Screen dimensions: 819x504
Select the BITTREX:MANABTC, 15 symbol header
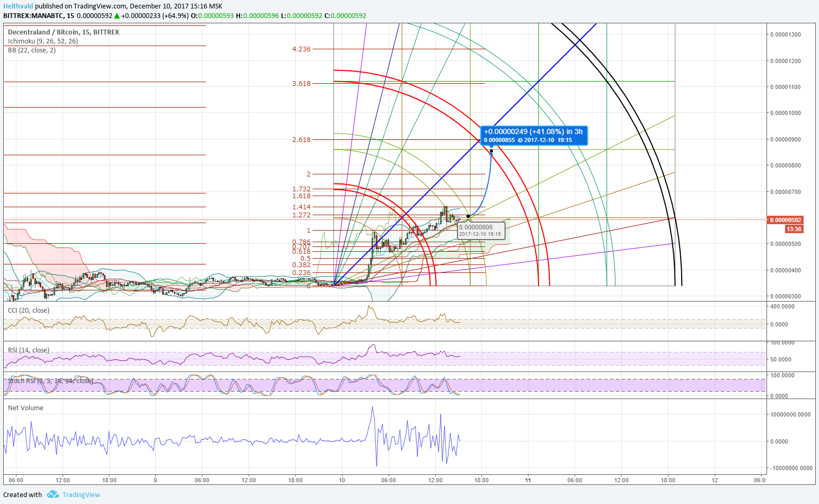pyautogui.click(x=39, y=15)
